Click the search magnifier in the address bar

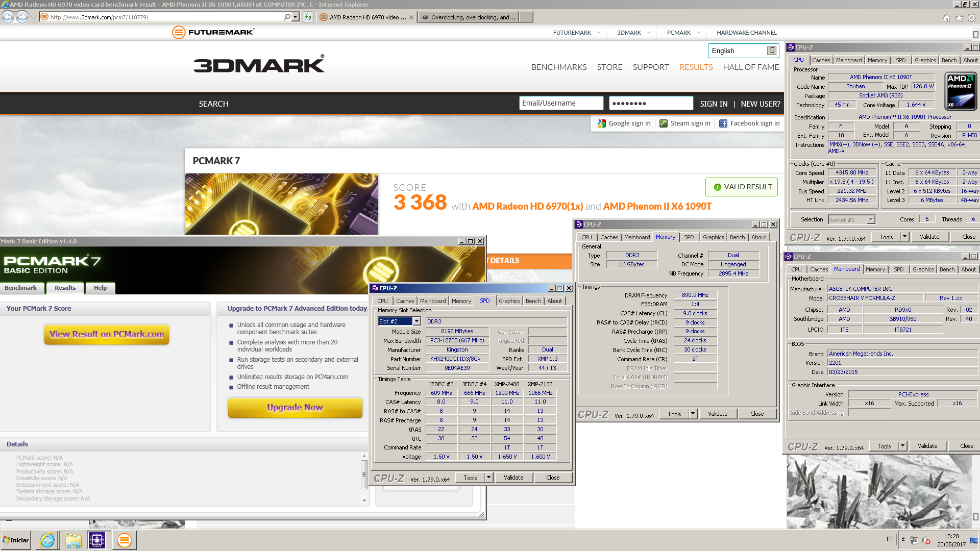(287, 17)
